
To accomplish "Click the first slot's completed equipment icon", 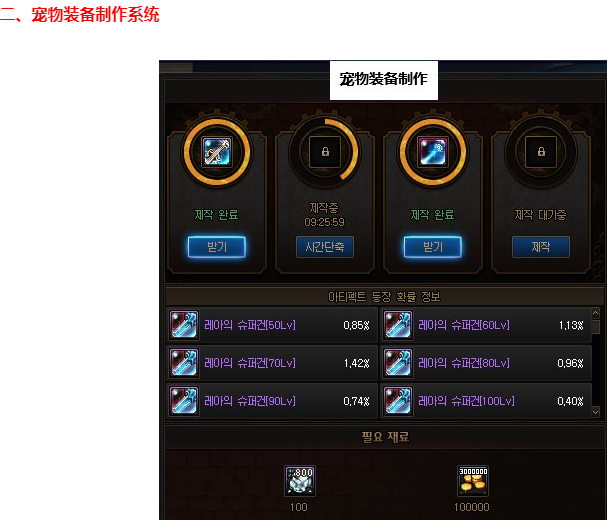I will (x=217, y=152).
